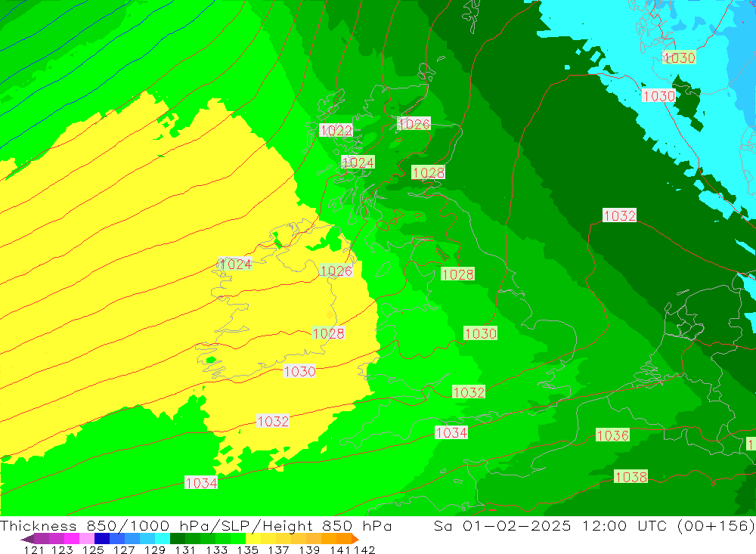This screenshot has height=554, width=756.
Task: Click the 1034 label near Cornwall
Action: 451,432
